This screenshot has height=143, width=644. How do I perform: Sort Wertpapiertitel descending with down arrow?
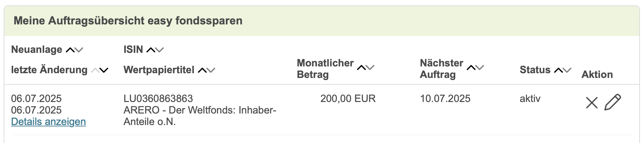click(x=211, y=70)
